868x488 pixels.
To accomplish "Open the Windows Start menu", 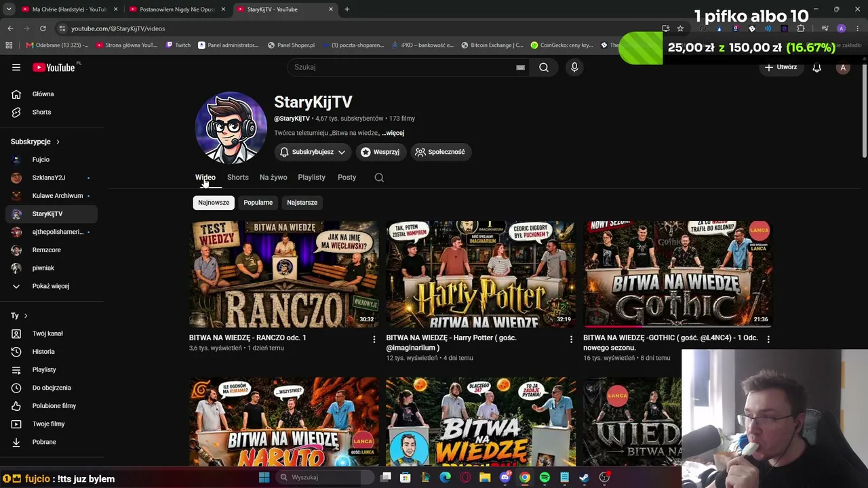I will click(x=264, y=477).
